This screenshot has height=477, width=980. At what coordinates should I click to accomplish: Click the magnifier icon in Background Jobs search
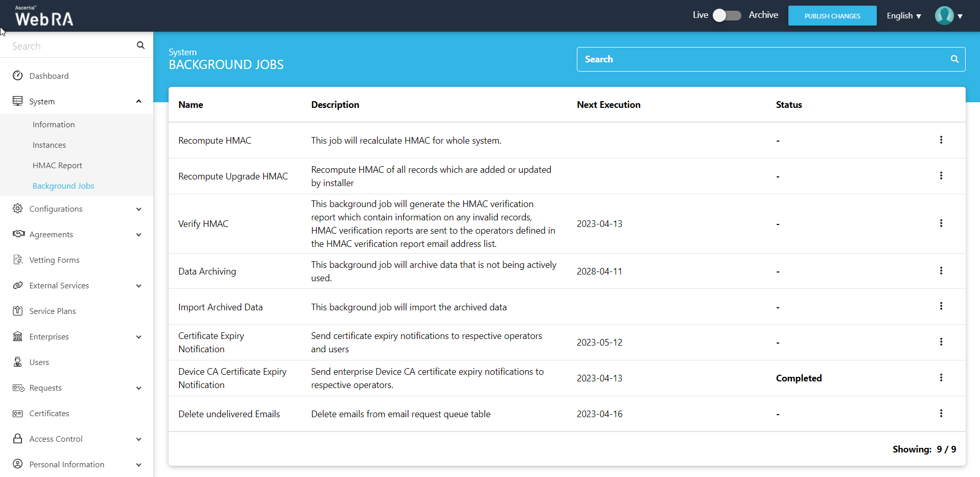(x=954, y=59)
